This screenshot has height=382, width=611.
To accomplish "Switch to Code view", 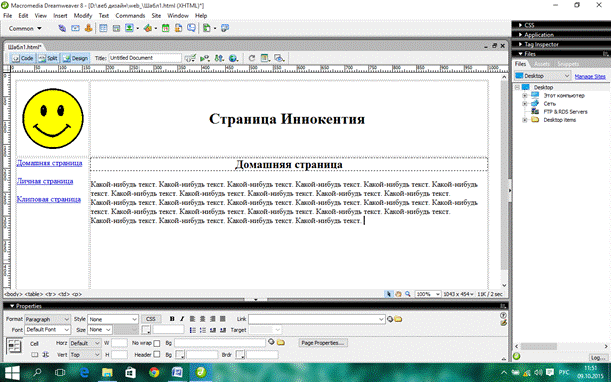I will click(x=23, y=58).
